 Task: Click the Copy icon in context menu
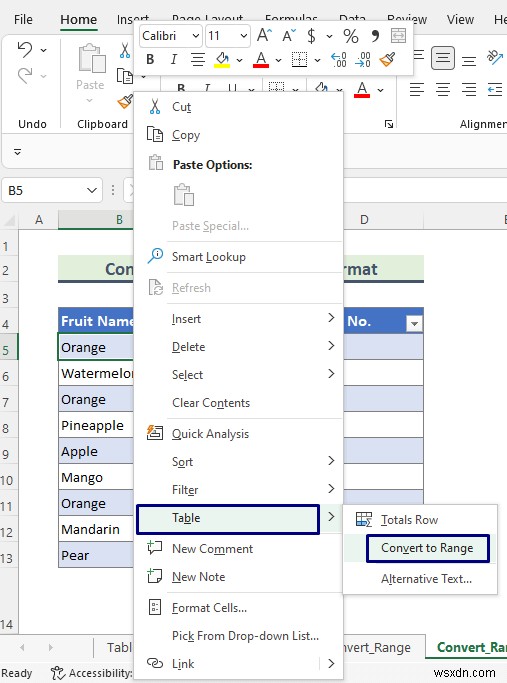(155, 135)
